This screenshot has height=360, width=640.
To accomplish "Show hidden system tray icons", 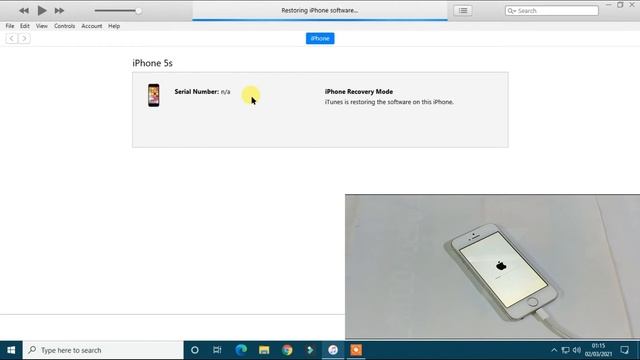I will tap(554, 350).
